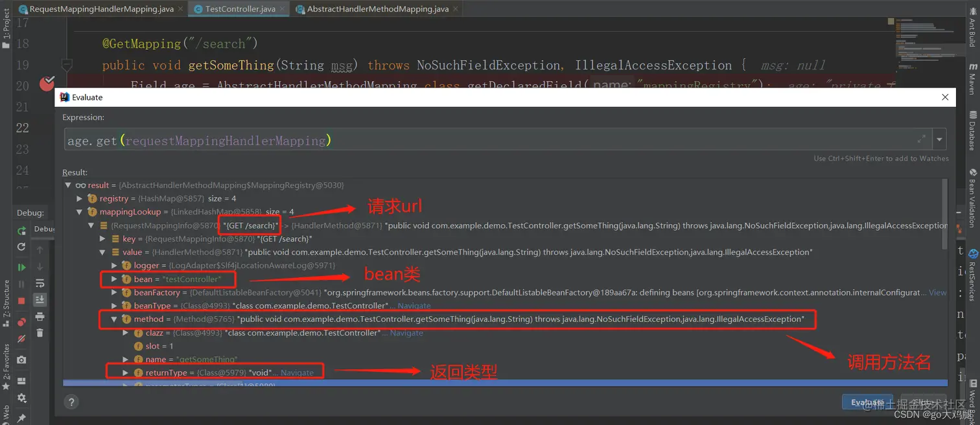The image size is (980, 425).
Task: Pause the program execution
Action: tap(21, 284)
